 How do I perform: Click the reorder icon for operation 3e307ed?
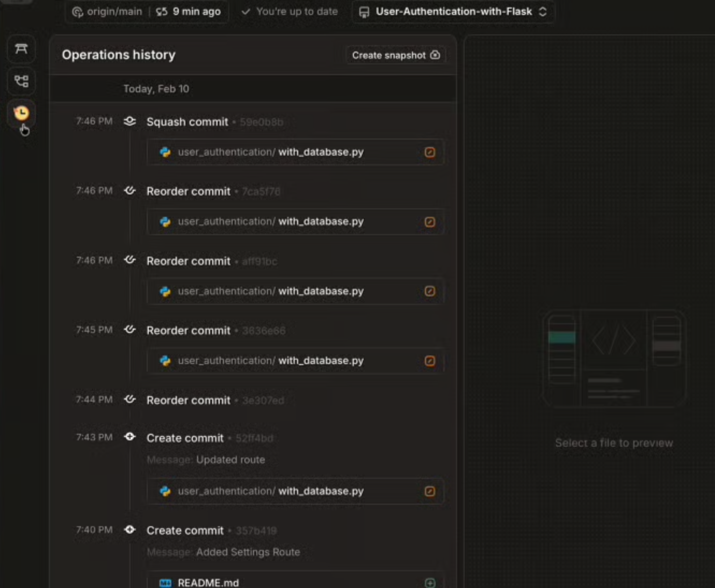coord(129,400)
